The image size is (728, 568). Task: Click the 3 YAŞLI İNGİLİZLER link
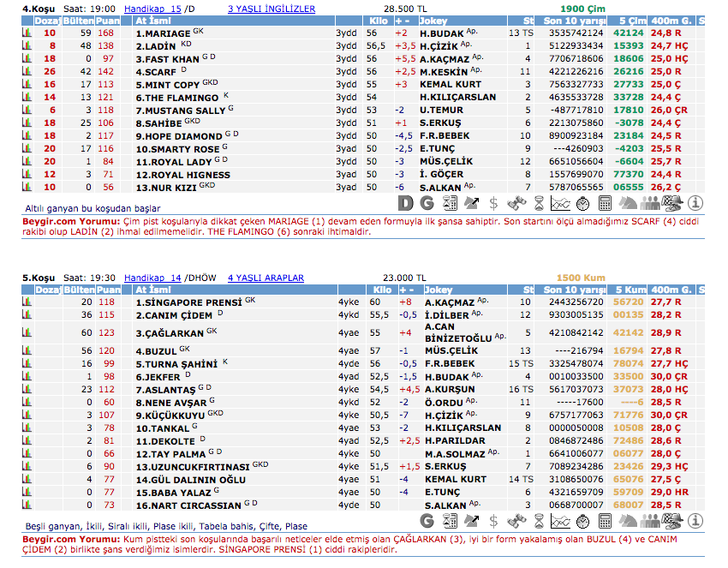(271, 9)
